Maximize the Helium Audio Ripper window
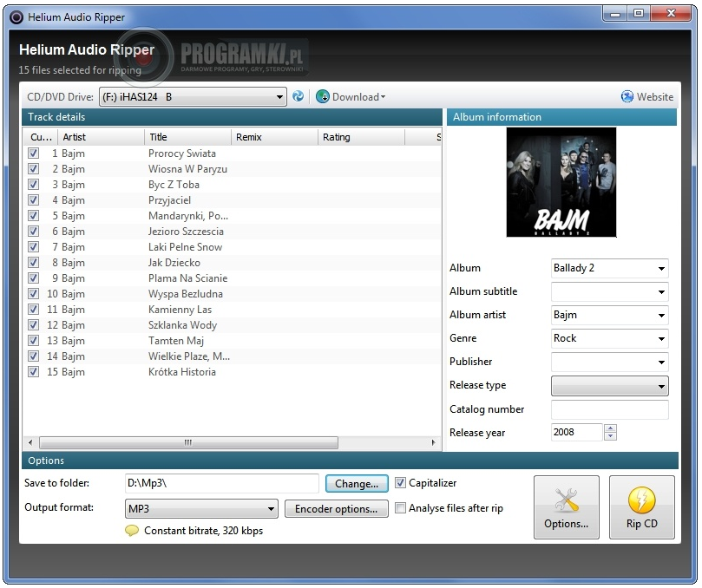 639,14
